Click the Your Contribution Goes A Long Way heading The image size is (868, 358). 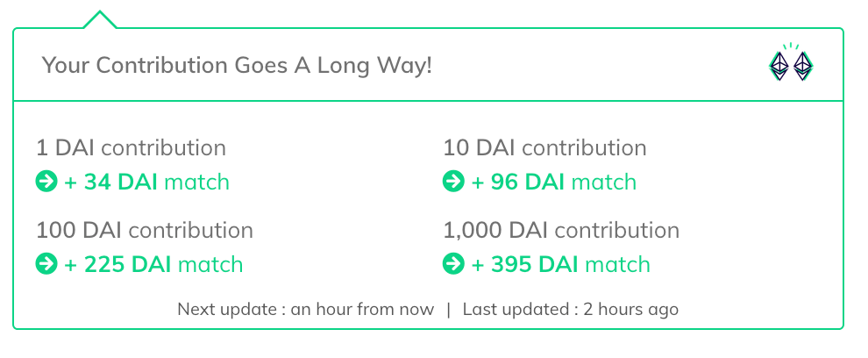[237, 66]
